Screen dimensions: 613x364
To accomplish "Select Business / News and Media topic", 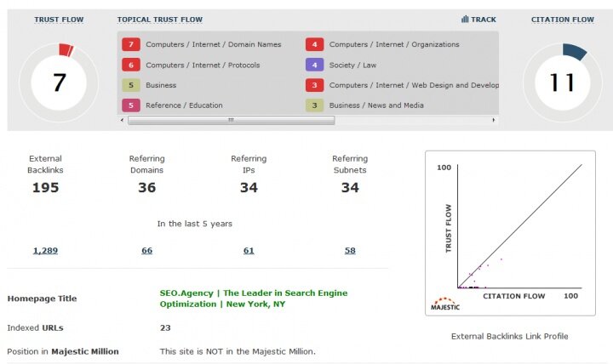I will (376, 105).
